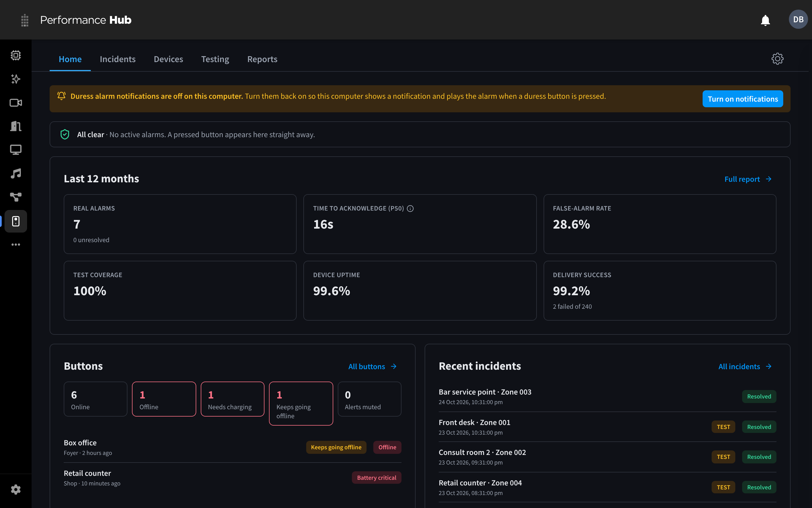
Task: Click the green shield All clear icon
Action: [x=65, y=134]
